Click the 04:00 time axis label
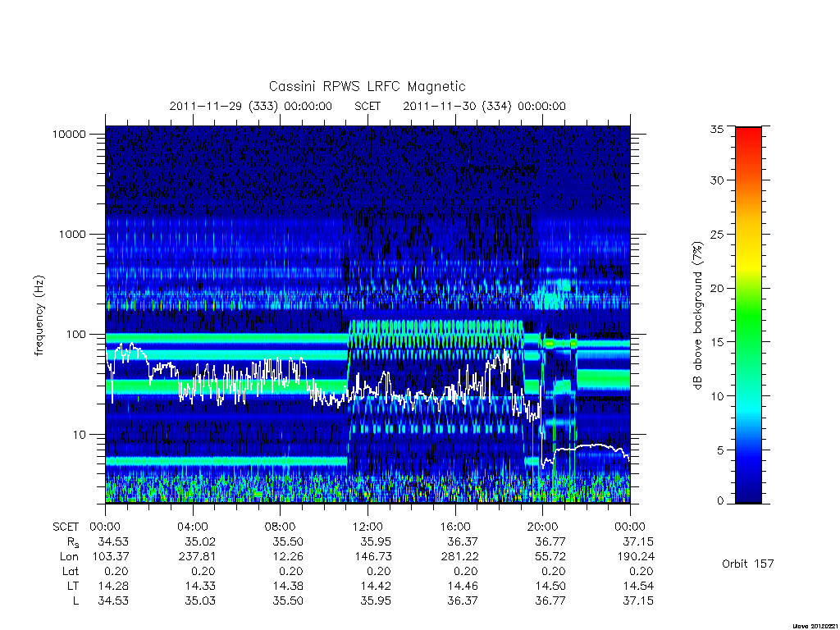The image size is (840, 630). [x=193, y=527]
